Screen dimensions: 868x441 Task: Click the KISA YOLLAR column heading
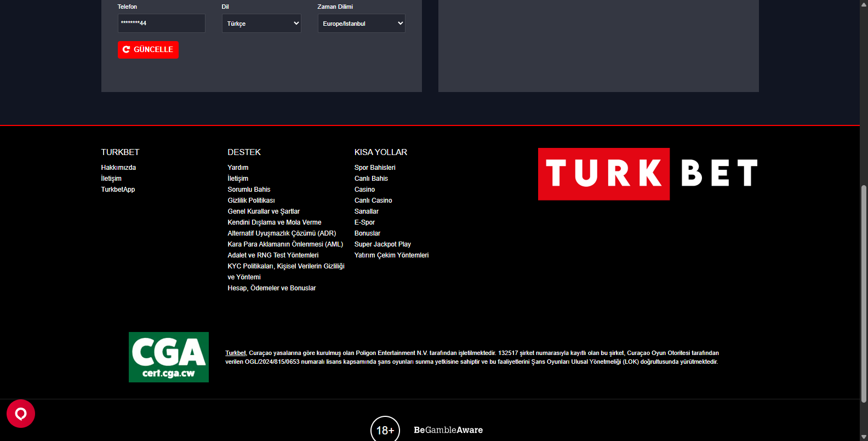[x=381, y=152]
